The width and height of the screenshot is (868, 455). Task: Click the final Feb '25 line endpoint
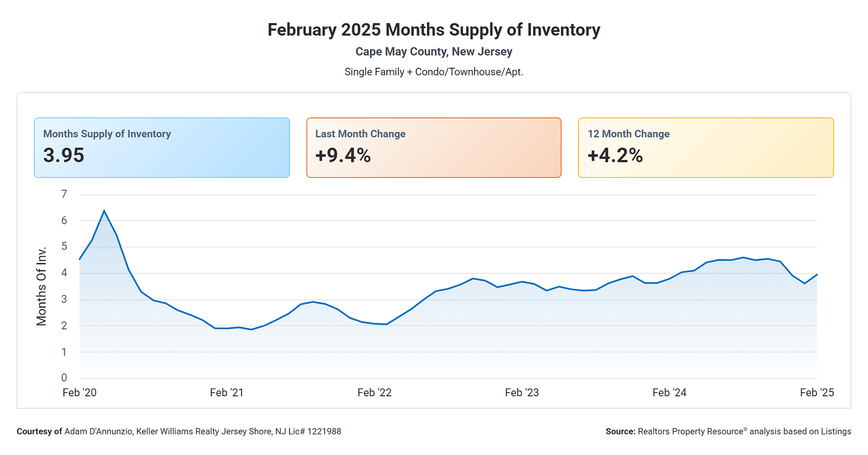click(x=816, y=275)
